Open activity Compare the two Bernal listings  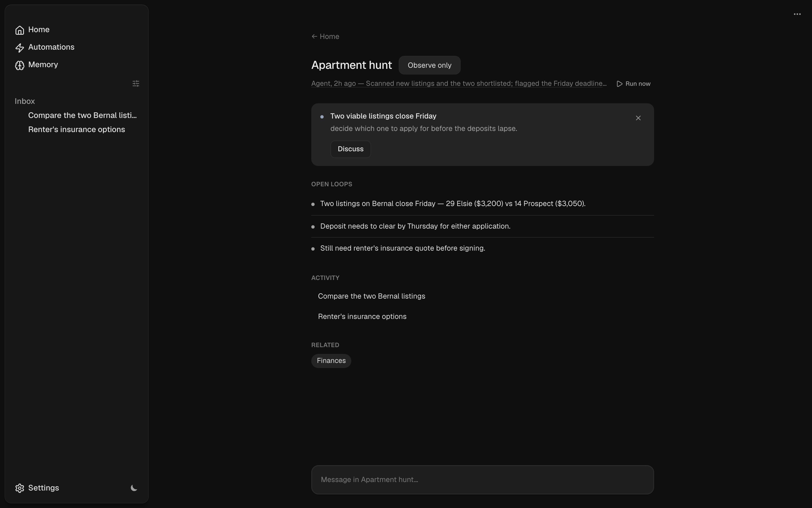(371, 296)
